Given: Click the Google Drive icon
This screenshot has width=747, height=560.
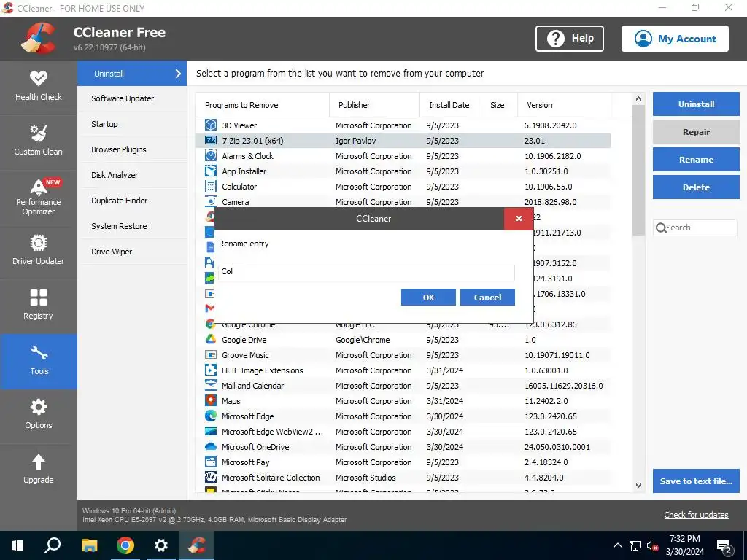Looking at the screenshot, I should tap(211, 340).
